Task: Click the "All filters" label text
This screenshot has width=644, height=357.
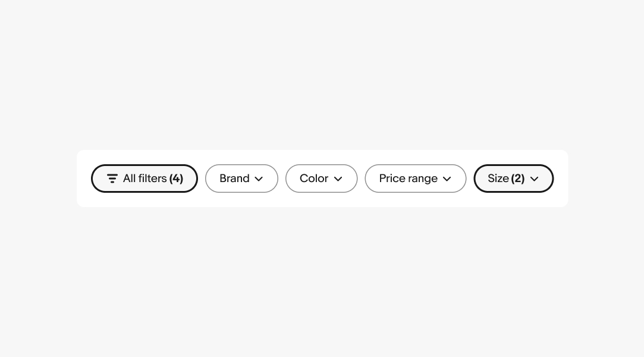Action: (144, 178)
